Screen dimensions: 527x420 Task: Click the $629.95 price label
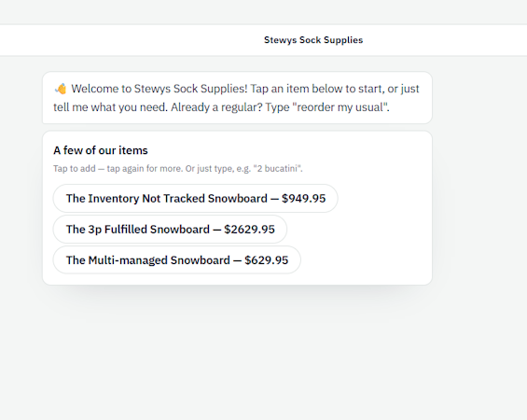(267, 260)
